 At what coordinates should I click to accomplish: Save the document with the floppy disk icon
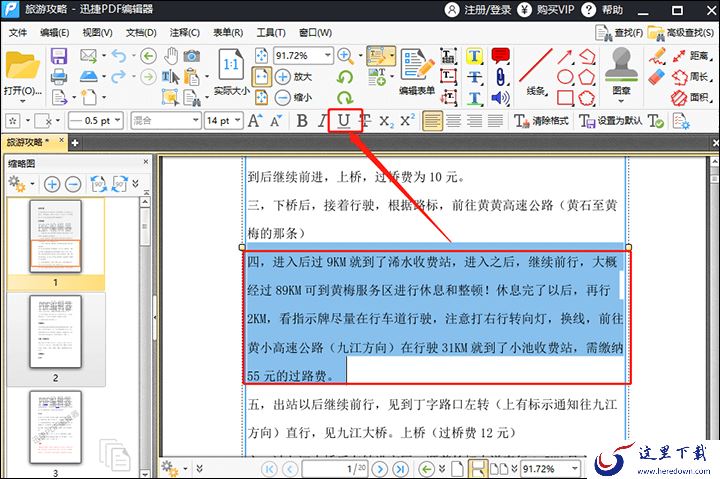point(59,56)
